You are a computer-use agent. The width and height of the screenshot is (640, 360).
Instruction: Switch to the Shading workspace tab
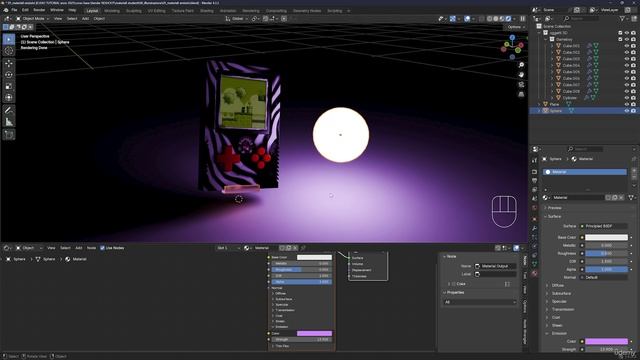pos(207,11)
